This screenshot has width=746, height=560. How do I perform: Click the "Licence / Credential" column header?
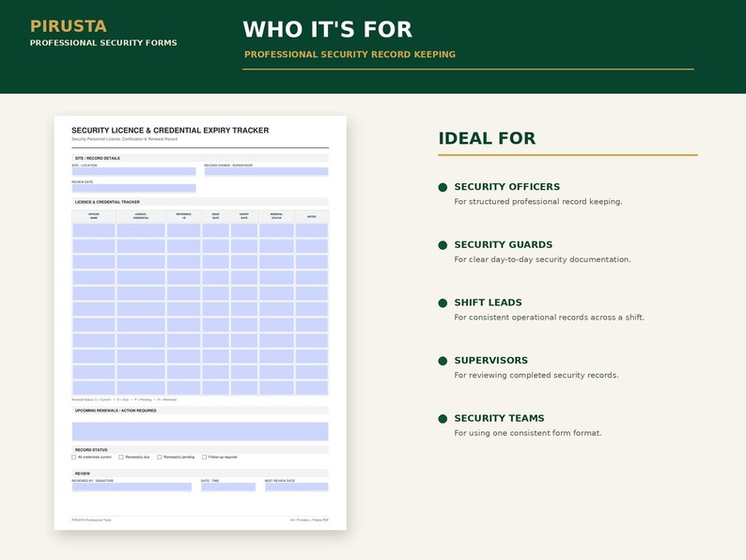pos(141,216)
